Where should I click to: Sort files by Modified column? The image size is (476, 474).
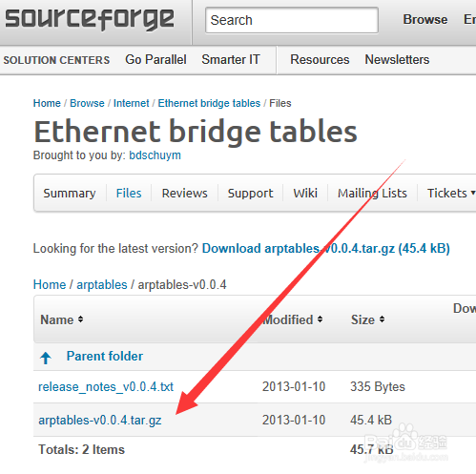coord(293,319)
